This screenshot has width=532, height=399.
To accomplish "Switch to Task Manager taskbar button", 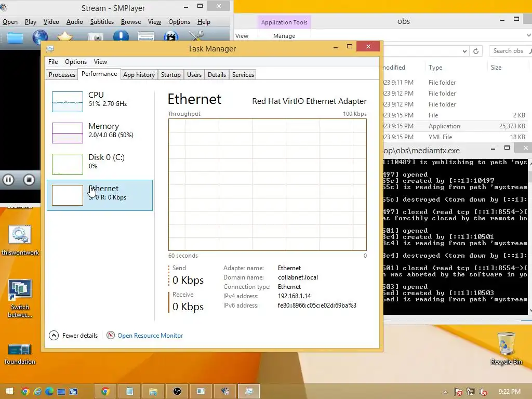I will pos(249,392).
